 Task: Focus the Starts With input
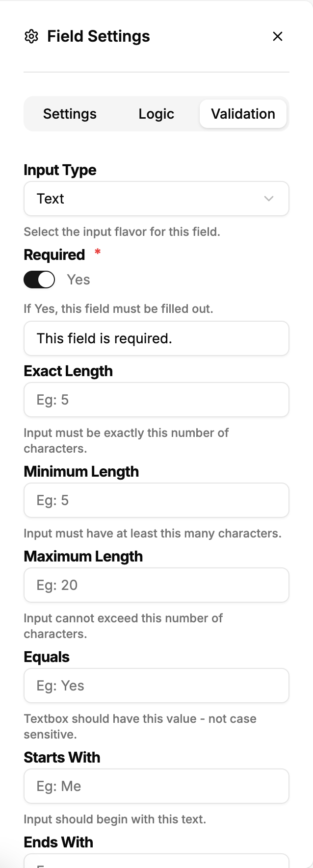(x=156, y=786)
